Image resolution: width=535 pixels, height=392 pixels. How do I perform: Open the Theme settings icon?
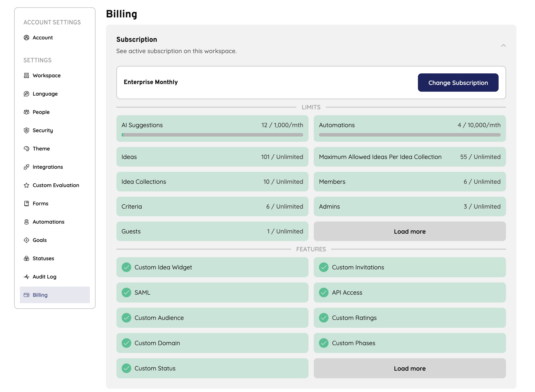point(27,149)
